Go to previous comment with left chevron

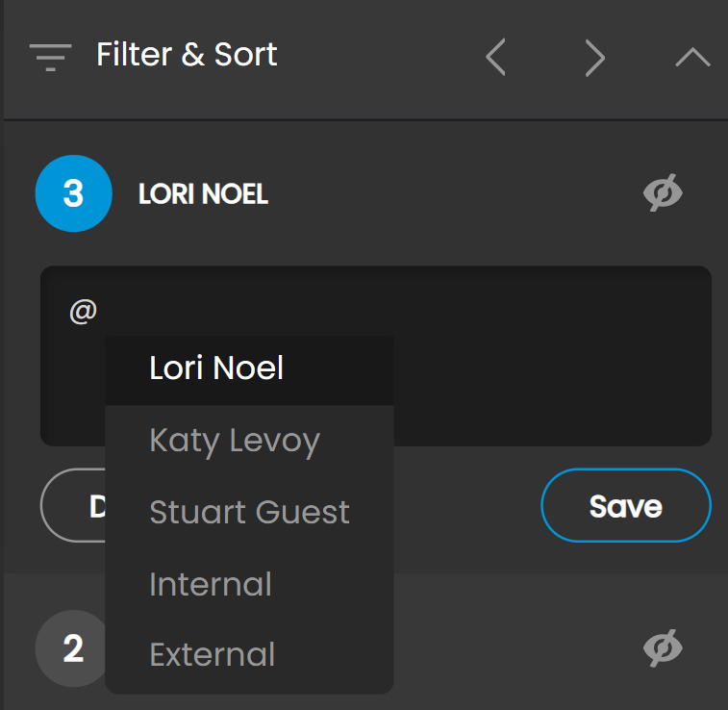pyautogui.click(x=496, y=58)
